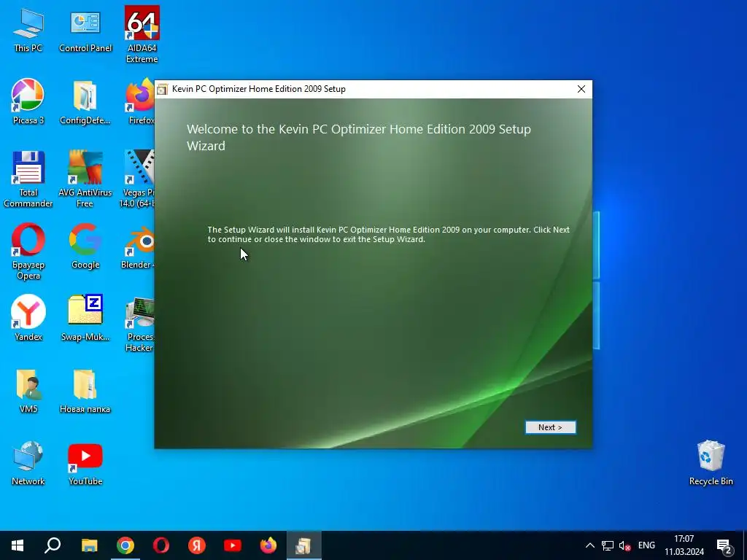The image size is (747, 560).
Task: Open the clock showing 17:07
Action: click(x=684, y=545)
